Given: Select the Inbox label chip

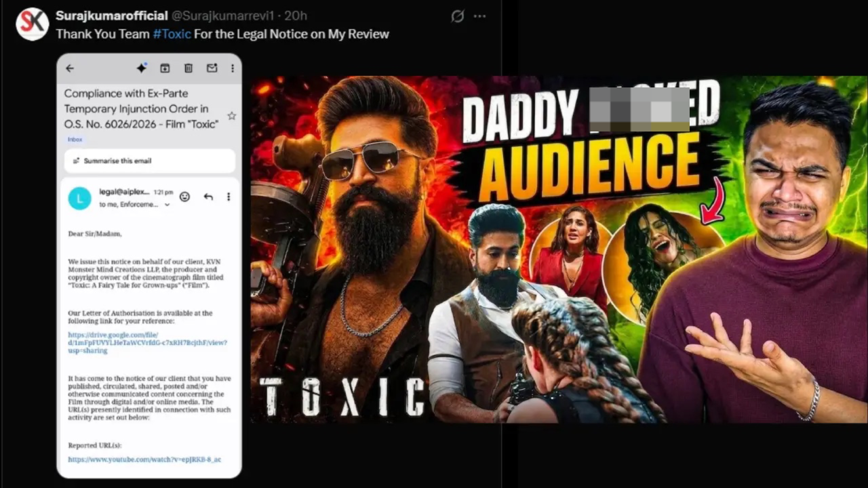Looking at the screenshot, I should (x=75, y=140).
